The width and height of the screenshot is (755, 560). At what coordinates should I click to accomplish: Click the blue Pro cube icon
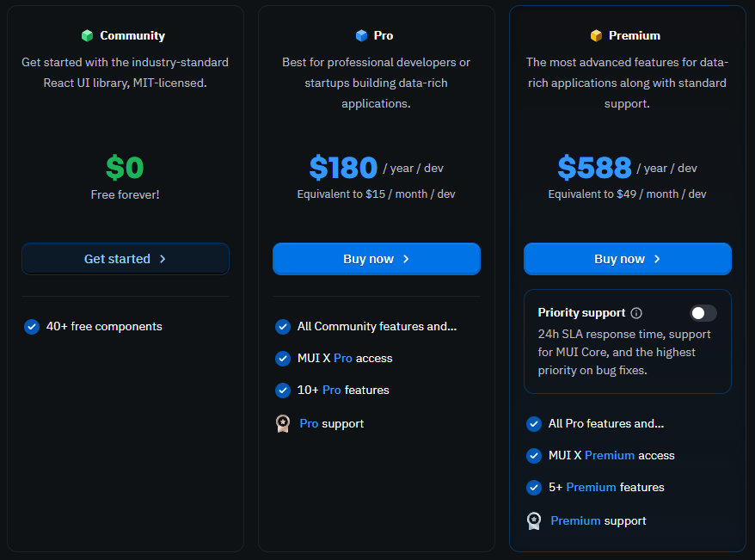(361, 35)
